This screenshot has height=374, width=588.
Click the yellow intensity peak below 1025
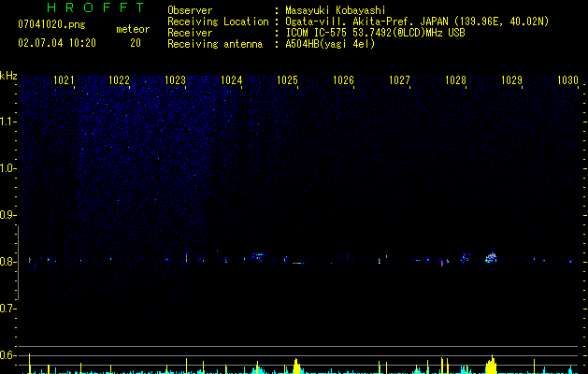click(296, 367)
